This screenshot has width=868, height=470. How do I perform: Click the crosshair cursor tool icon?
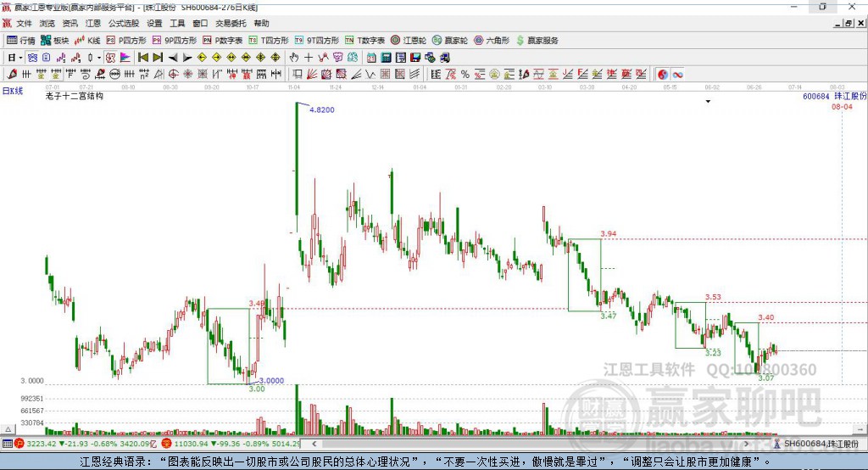tap(309, 58)
